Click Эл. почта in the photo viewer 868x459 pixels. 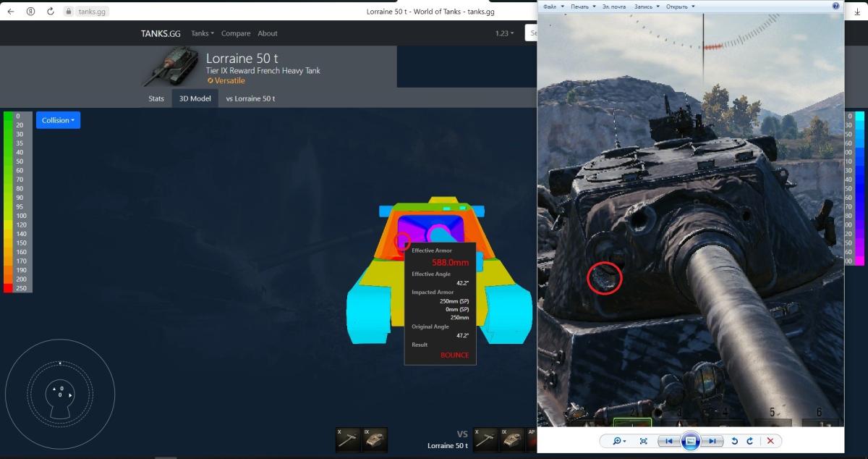tap(614, 7)
